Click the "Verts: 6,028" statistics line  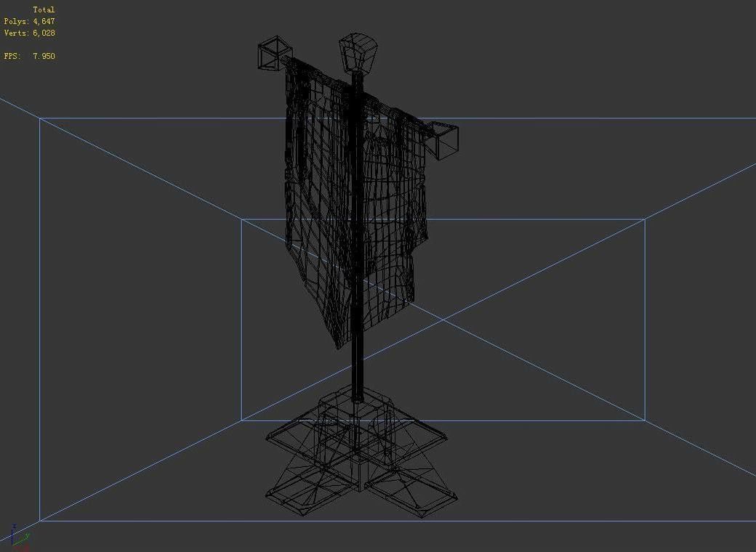pyautogui.click(x=29, y=33)
